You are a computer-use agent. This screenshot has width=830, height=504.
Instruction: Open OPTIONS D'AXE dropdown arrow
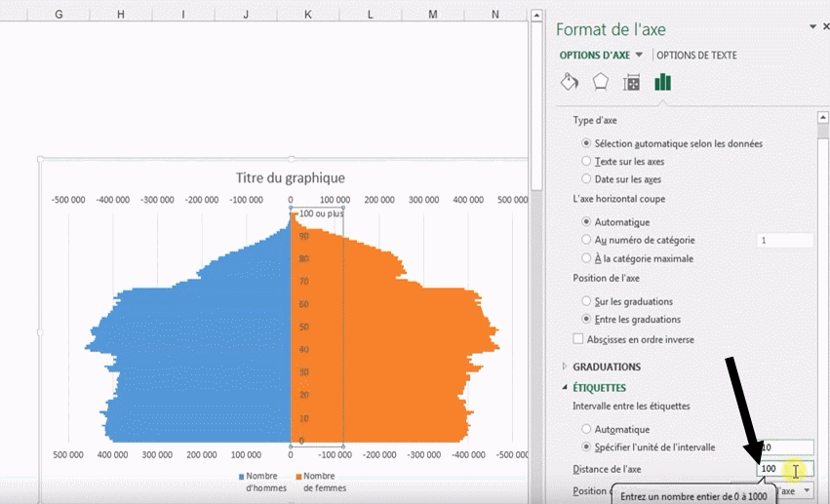639,56
